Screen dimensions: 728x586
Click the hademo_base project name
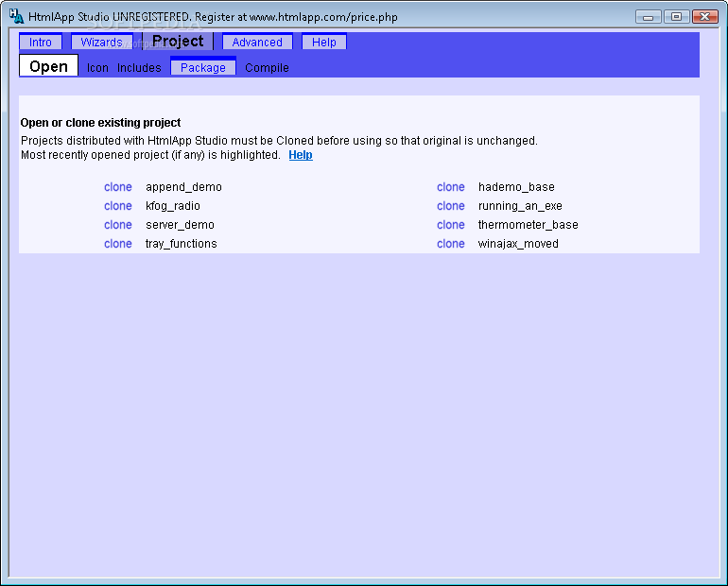coord(516,187)
